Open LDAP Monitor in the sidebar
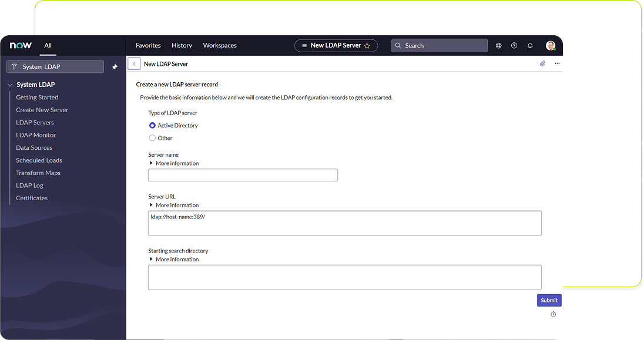Image resolution: width=644 pixels, height=340 pixels. click(x=36, y=135)
